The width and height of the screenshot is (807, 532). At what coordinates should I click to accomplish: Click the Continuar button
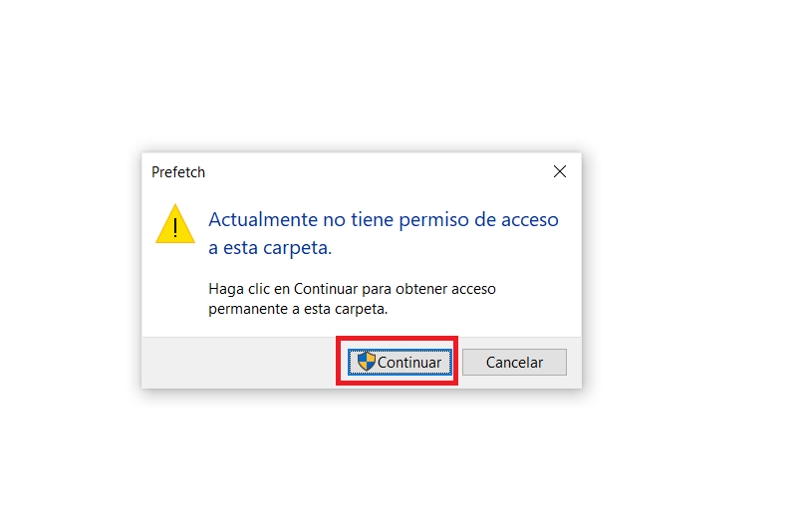click(x=400, y=363)
